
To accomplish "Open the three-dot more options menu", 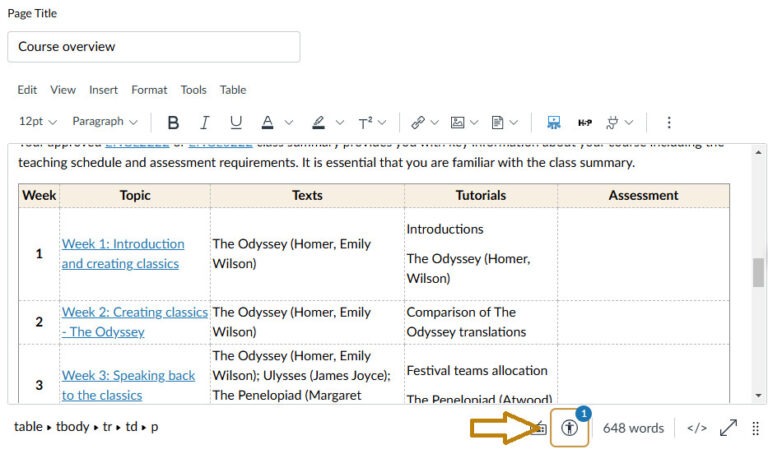I will [669, 122].
